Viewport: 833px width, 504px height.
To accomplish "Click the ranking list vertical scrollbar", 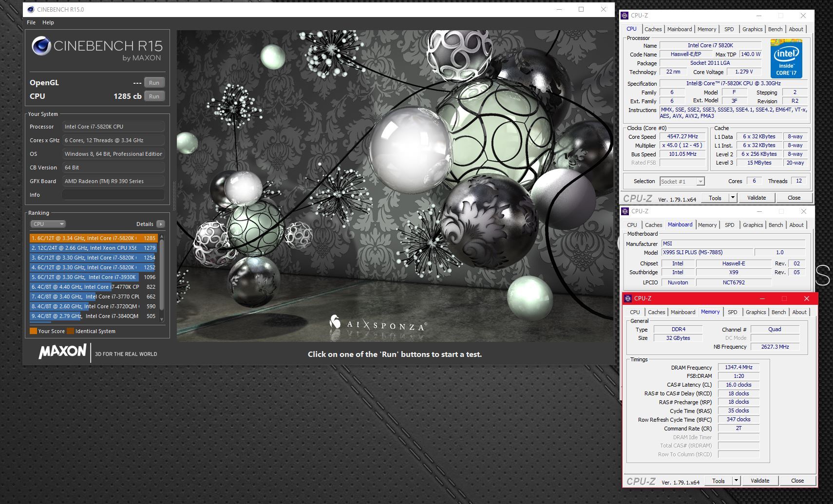I will pyautogui.click(x=162, y=277).
